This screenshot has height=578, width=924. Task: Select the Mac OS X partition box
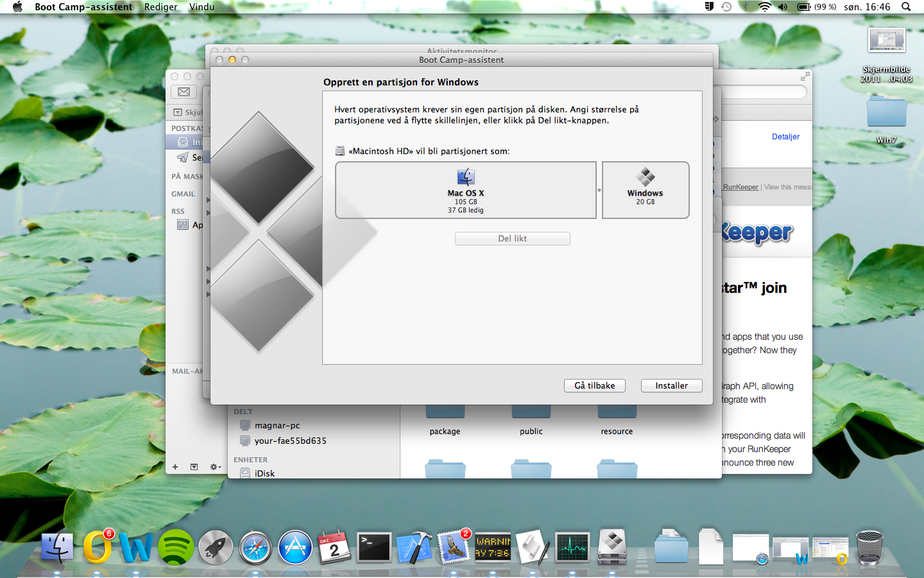point(466,190)
